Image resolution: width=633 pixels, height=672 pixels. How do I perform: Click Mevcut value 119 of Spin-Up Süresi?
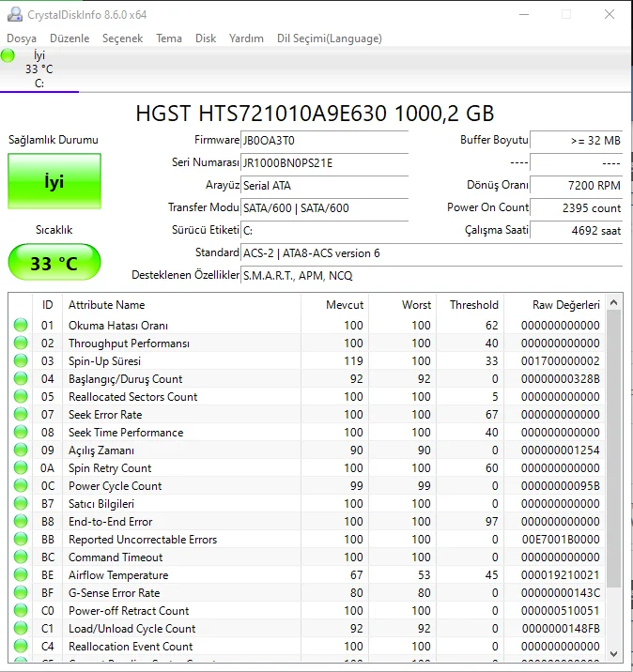click(x=353, y=361)
